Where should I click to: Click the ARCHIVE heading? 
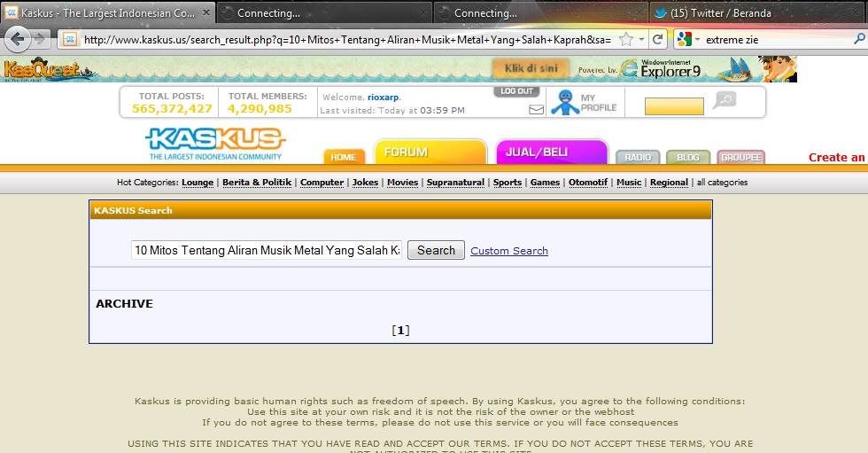point(125,303)
